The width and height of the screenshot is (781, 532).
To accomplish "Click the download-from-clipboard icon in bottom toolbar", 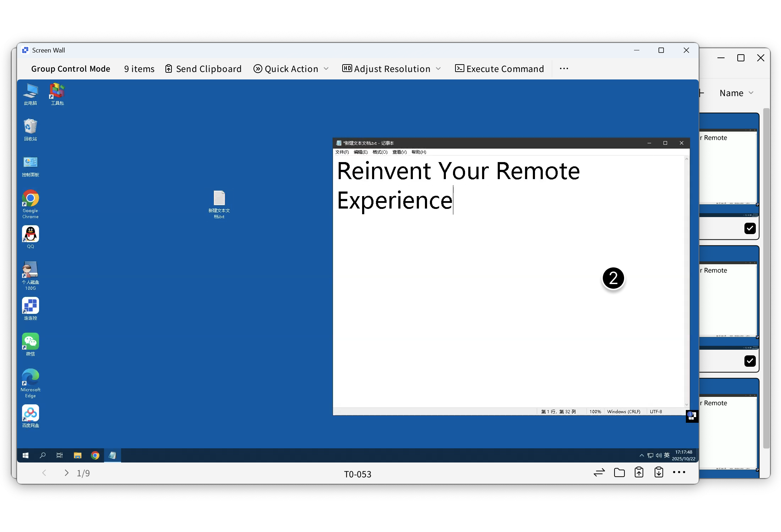I will pyautogui.click(x=658, y=472).
